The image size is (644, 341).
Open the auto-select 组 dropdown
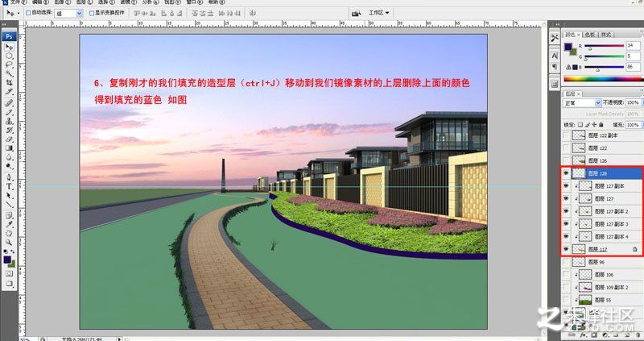pyautogui.click(x=69, y=14)
